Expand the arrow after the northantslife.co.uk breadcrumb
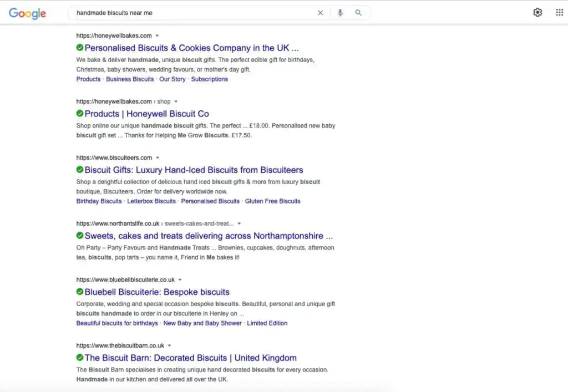The height and width of the screenshot is (392, 568). [239, 223]
